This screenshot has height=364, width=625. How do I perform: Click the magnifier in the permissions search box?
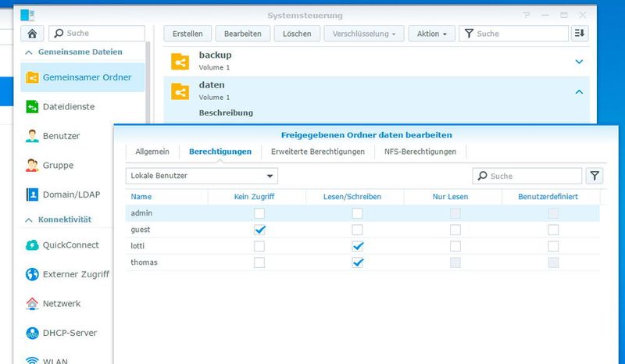click(482, 176)
